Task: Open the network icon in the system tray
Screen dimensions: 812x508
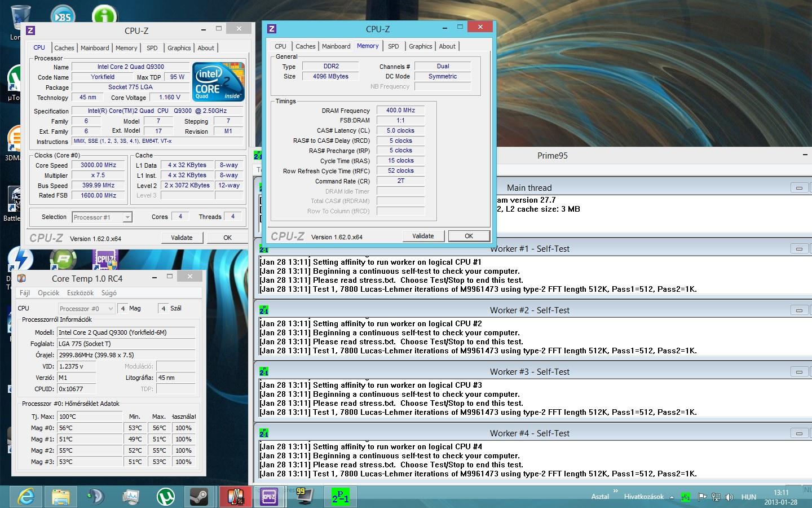Action: point(716,497)
